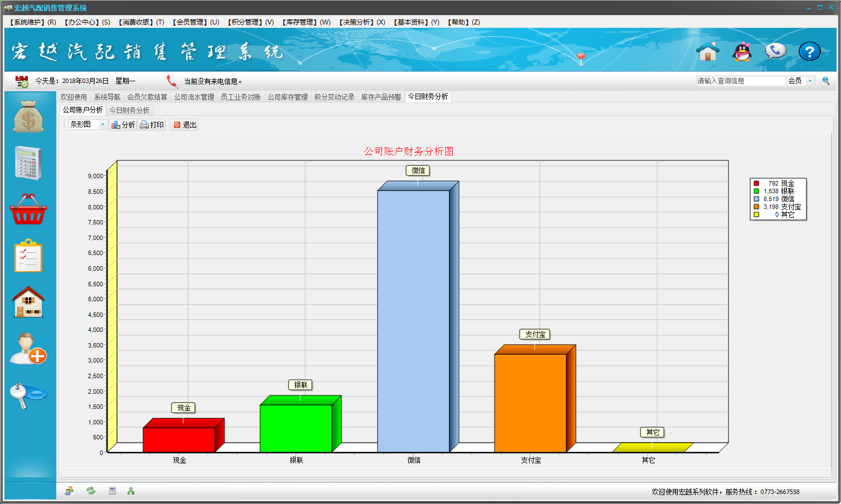Switch to the 今日财务分析 sub-tab
841x504 pixels.
129,110
